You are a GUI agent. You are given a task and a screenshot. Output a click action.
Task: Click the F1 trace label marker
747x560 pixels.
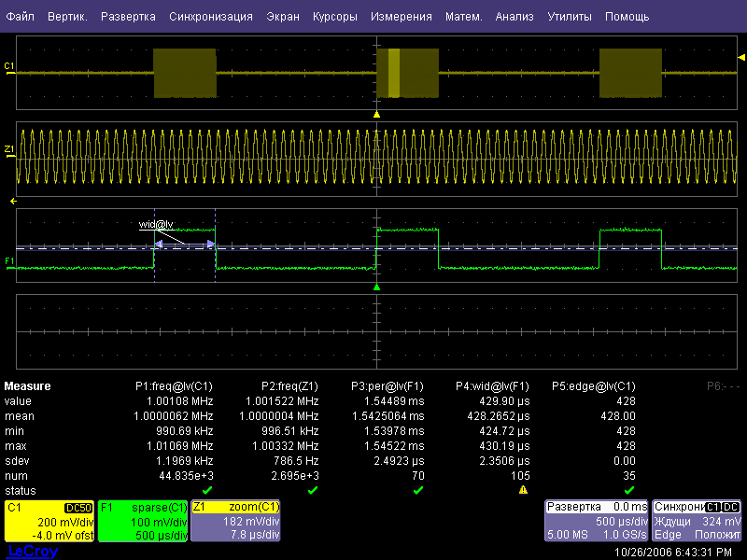coord(9,261)
